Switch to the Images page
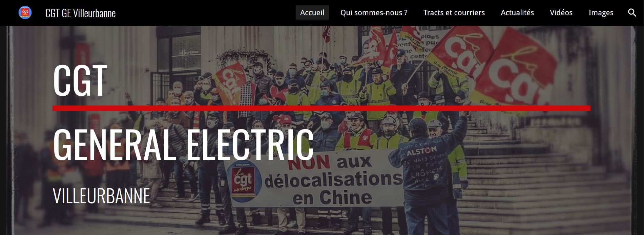644x235 pixels. pos(601,13)
